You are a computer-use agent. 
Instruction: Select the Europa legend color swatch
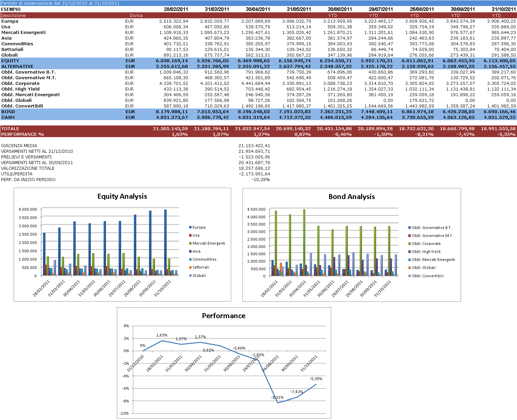191,227
